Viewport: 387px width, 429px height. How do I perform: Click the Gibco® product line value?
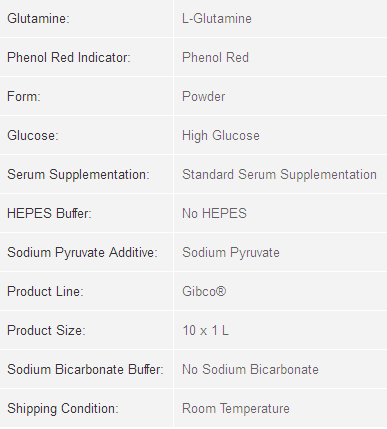tap(204, 291)
